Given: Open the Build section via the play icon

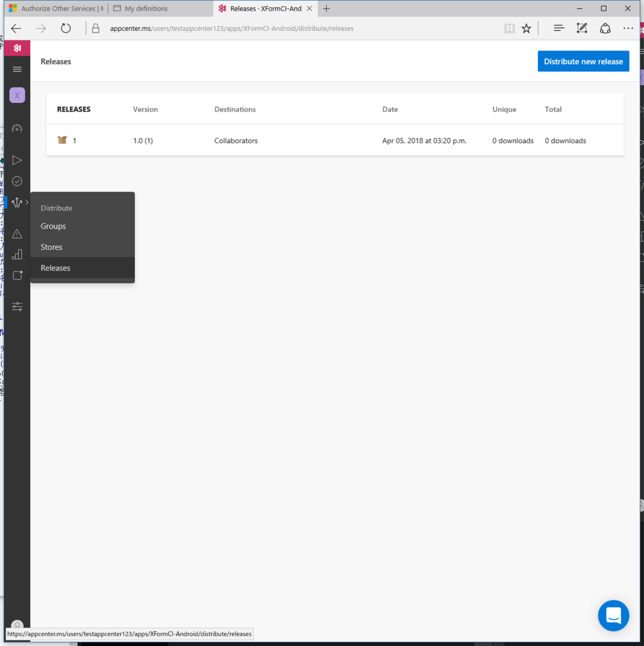Looking at the screenshot, I should point(17,160).
